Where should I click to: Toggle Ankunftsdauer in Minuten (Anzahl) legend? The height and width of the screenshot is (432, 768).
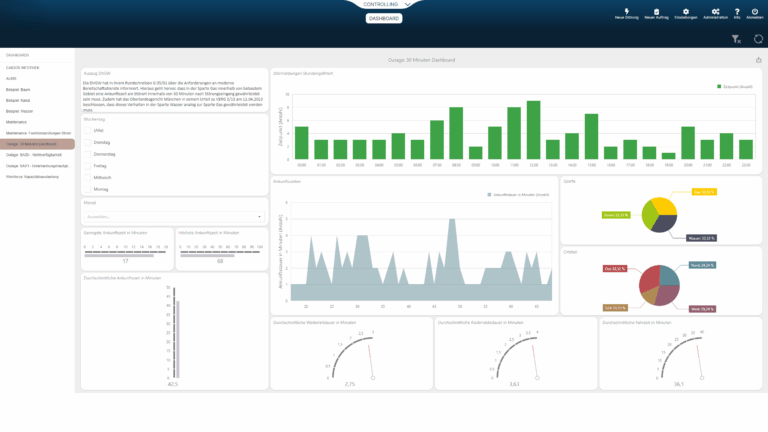click(x=518, y=195)
